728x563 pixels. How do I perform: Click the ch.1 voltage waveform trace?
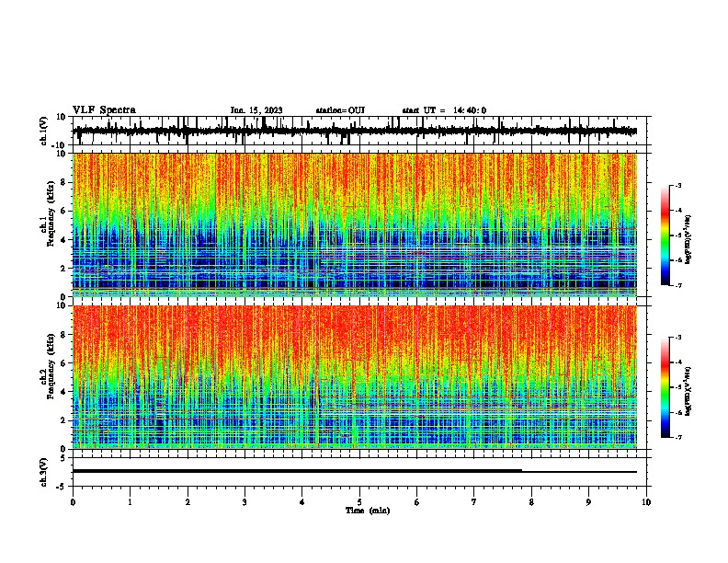[x=355, y=131]
